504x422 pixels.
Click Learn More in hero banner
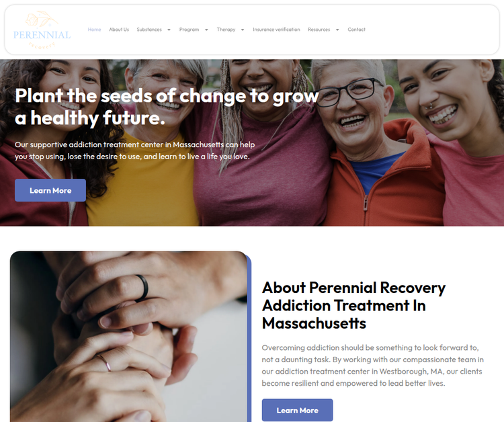point(50,190)
